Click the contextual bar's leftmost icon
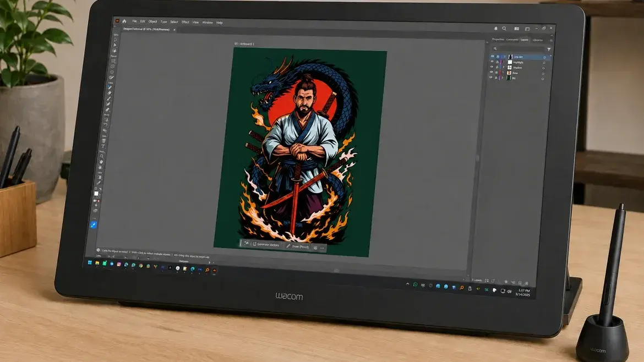The height and width of the screenshot is (362, 644). (x=246, y=243)
